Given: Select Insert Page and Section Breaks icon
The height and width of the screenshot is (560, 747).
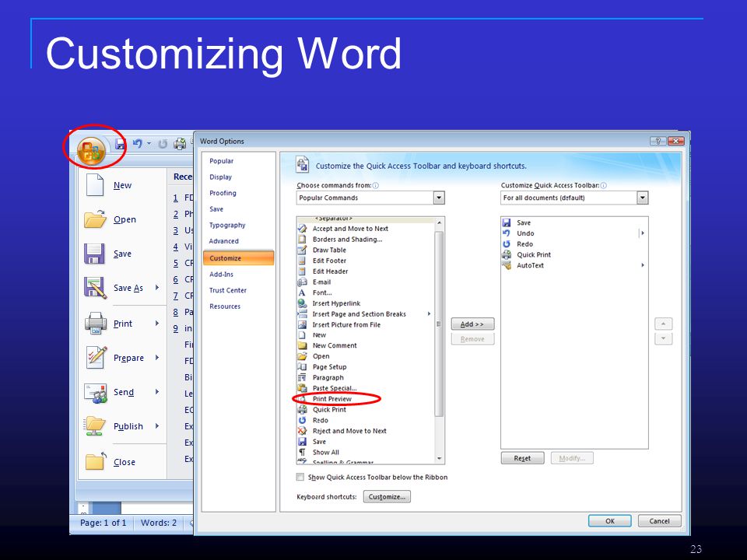Looking at the screenshot, I should coord(302,314).
